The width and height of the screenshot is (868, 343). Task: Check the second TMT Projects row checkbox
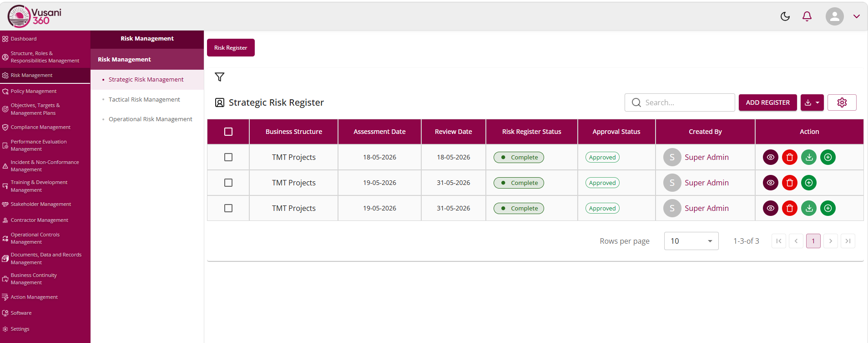[228, 183]
